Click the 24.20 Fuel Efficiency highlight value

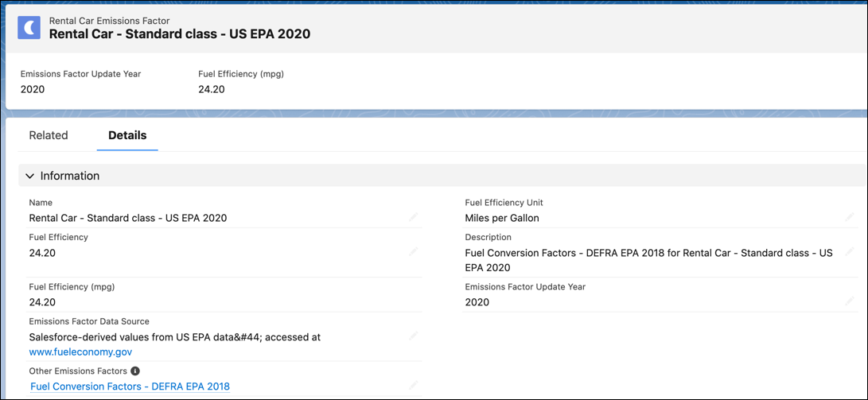(212, 89)
